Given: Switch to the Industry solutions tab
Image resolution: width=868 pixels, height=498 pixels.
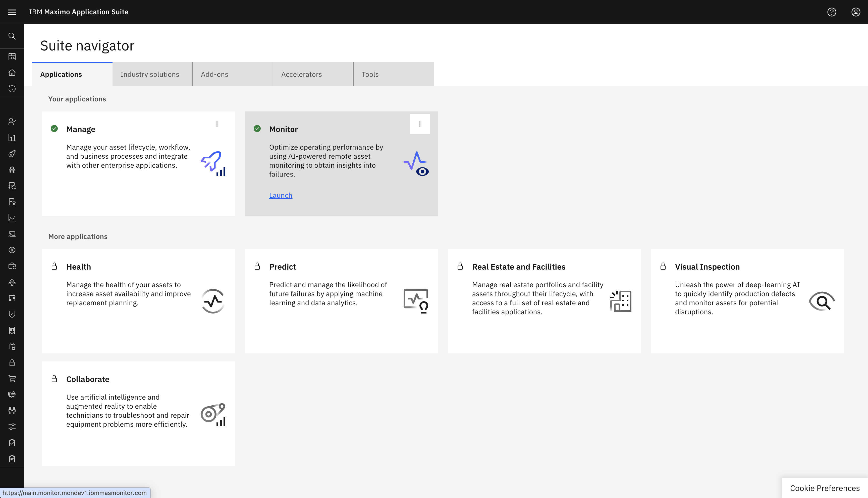Looking at the screenshot, I should [x=153, y=74].
